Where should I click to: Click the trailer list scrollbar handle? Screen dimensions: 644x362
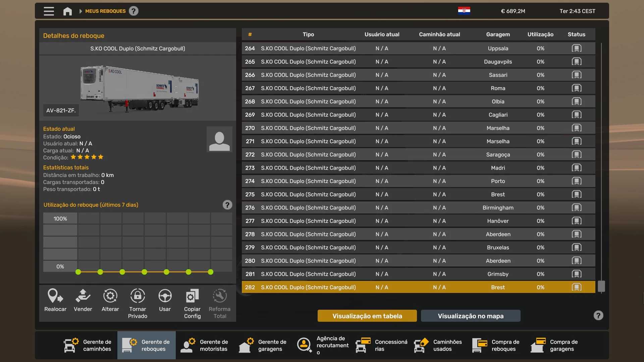click(x=601, y=286)
